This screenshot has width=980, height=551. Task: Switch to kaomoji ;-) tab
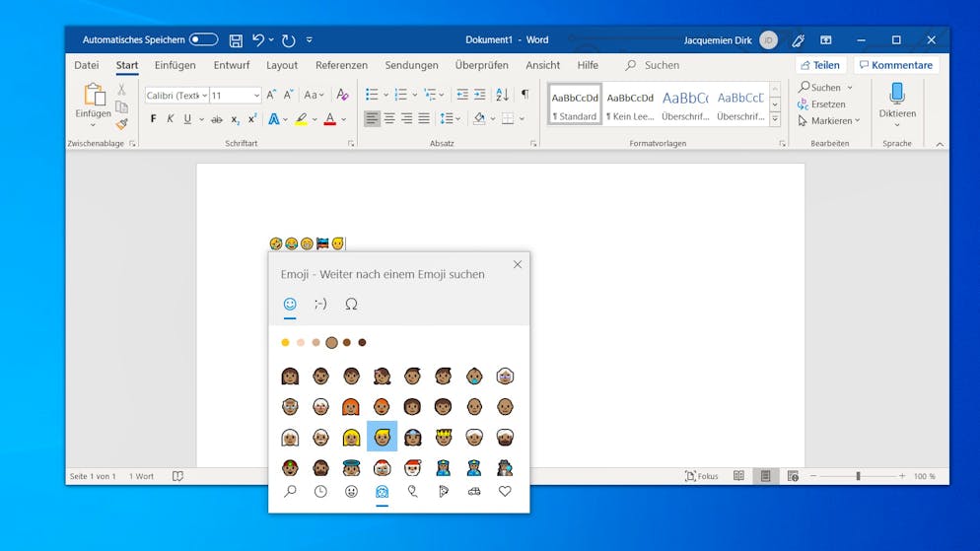(320, 305)
